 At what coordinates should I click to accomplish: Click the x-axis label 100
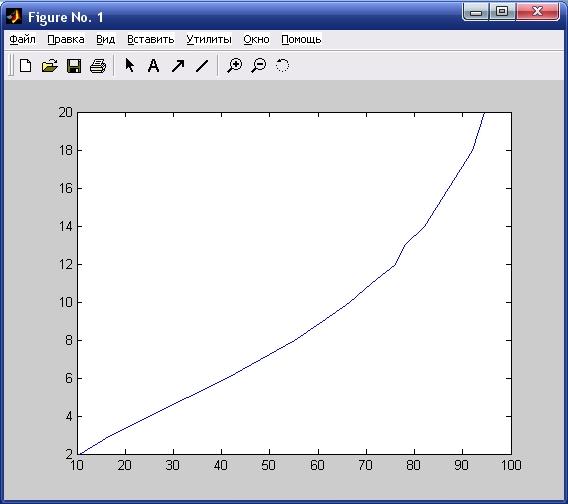click(511, 465)
